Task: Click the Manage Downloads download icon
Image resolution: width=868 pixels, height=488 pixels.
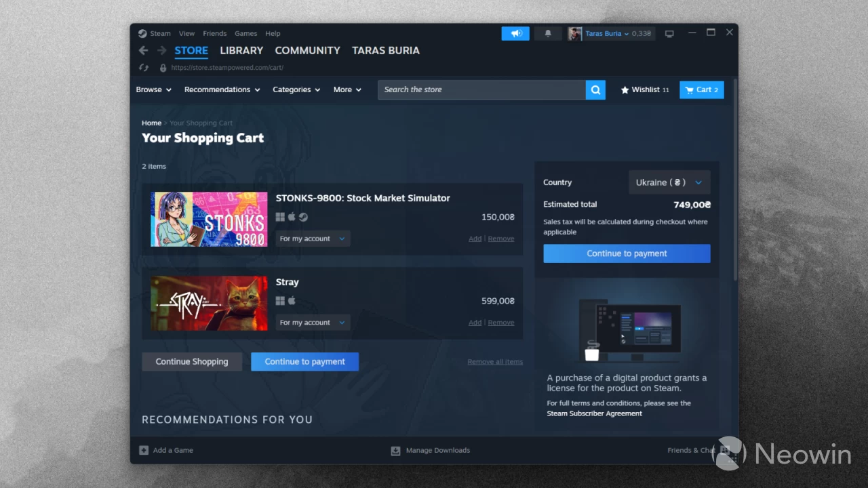Action: (x=395, y=450)
